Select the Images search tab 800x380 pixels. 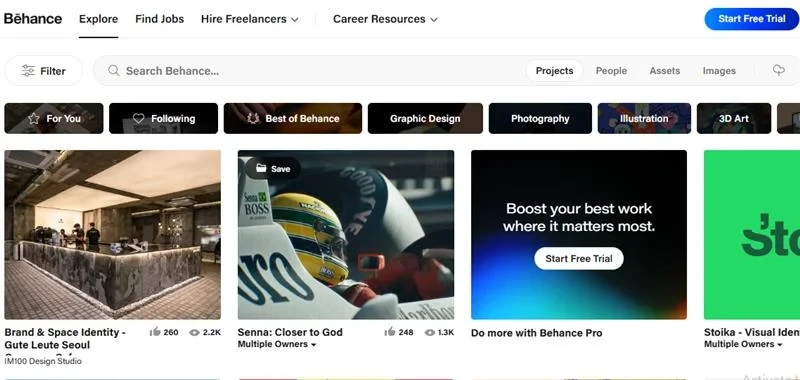tap(719, 71)
